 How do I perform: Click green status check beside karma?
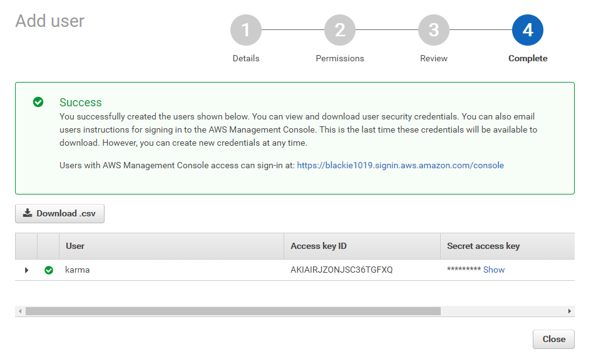[49, 270]
